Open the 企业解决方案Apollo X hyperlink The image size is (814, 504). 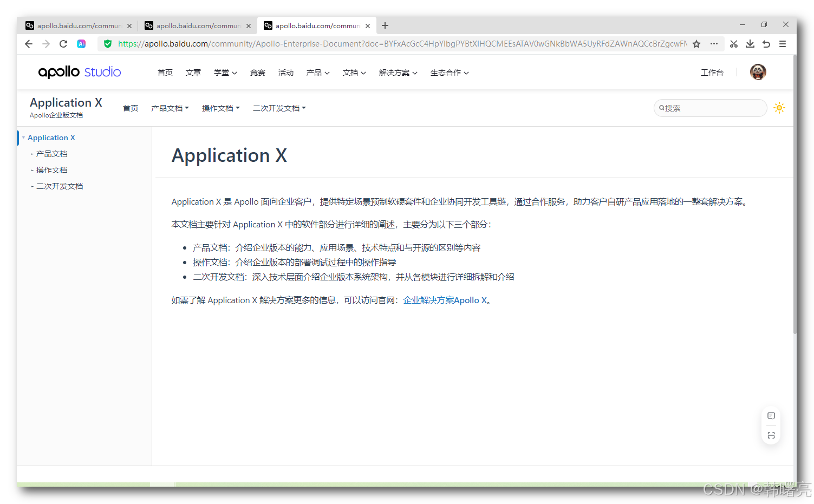click(445, 300)
